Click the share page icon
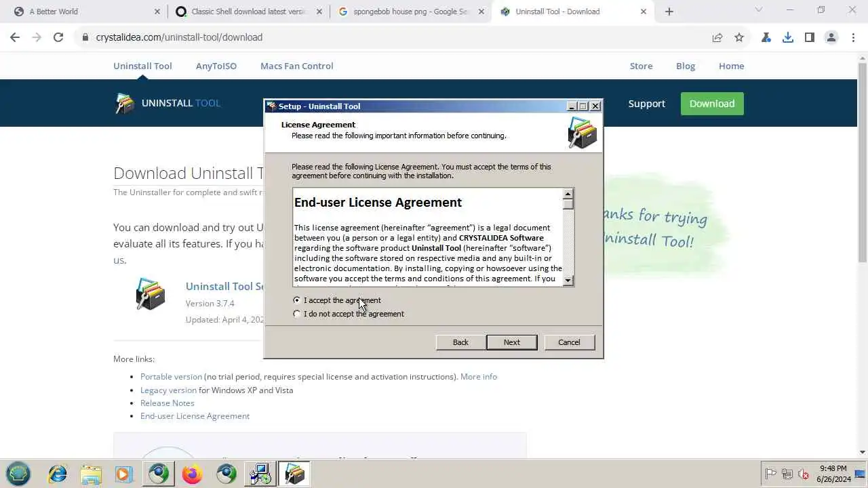Screen dimensions: 868x488 click(x=717, y=37)
